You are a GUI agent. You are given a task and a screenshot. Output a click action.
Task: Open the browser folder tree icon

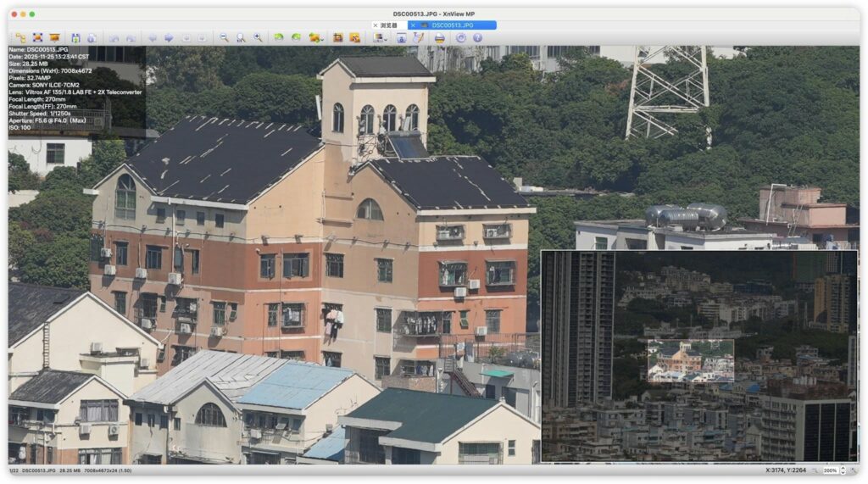pos(19,38)
